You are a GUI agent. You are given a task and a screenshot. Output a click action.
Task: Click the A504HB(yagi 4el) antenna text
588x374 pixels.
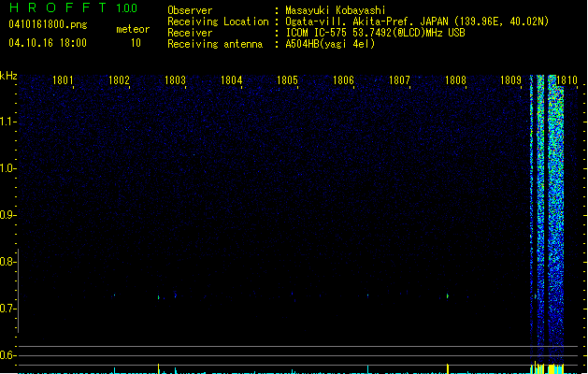coord(330,44)
